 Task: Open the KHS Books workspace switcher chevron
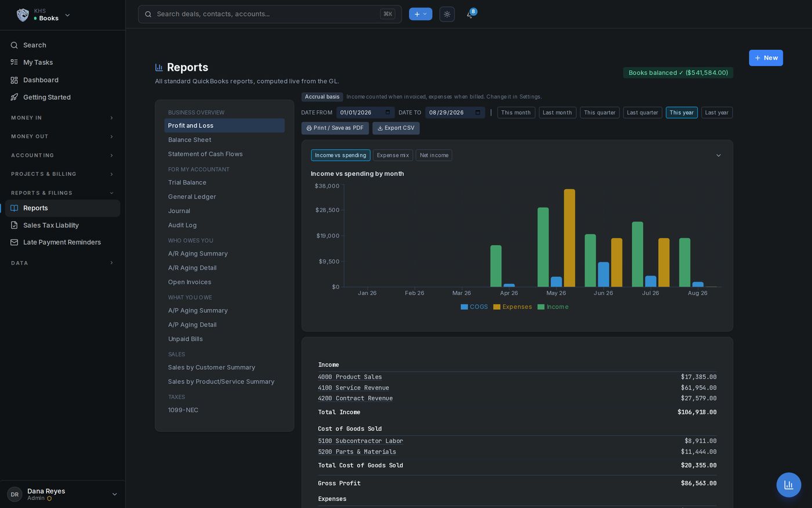(x=67, y=15)
